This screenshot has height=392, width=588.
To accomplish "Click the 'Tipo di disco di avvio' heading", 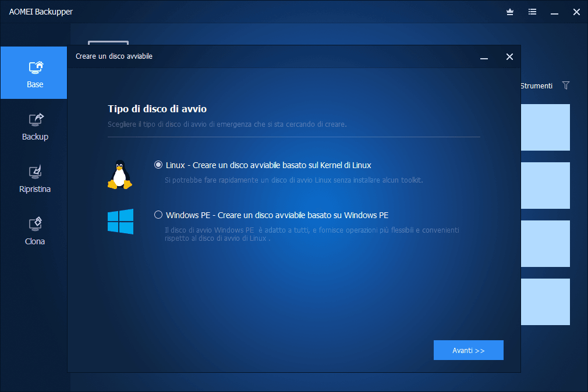I will point(157,109).
